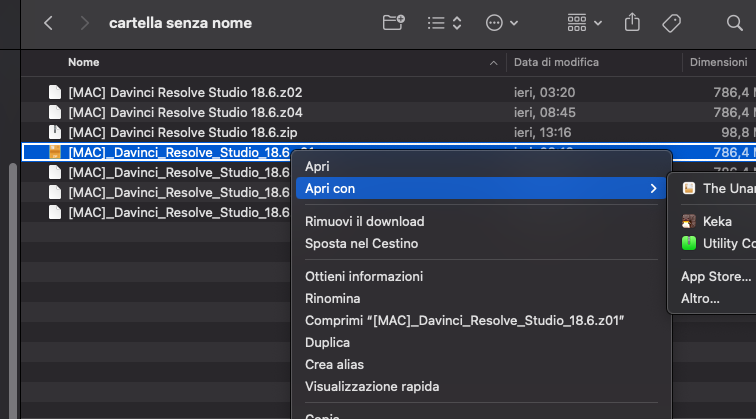Open the view options up-down arrows
The image size is (756, 419).
point(457,23)
